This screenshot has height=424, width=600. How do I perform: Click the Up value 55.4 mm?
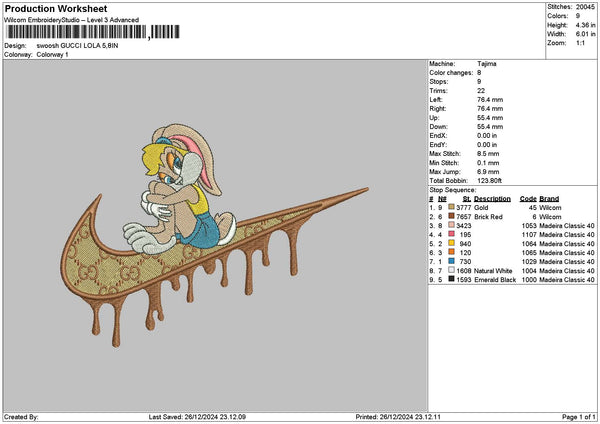490,117
